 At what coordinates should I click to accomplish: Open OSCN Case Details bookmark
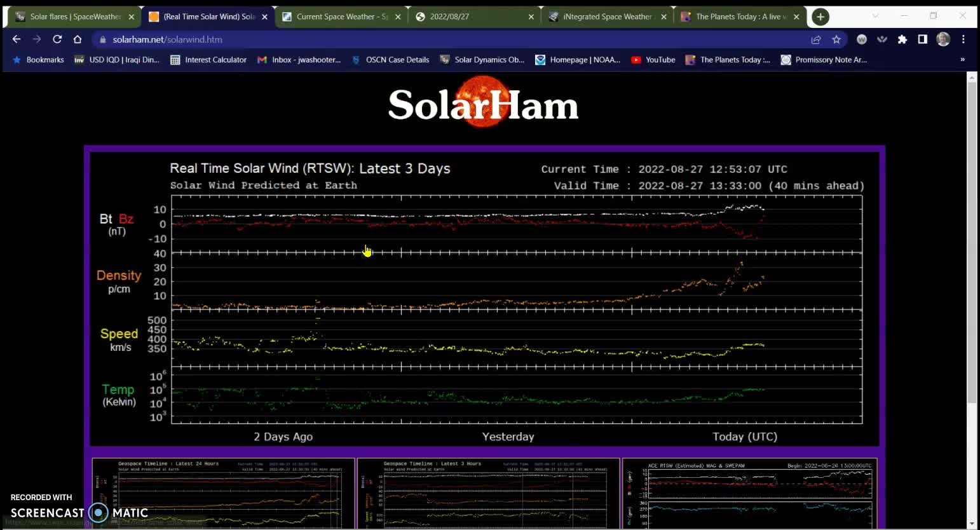click(x=390, y=60)
